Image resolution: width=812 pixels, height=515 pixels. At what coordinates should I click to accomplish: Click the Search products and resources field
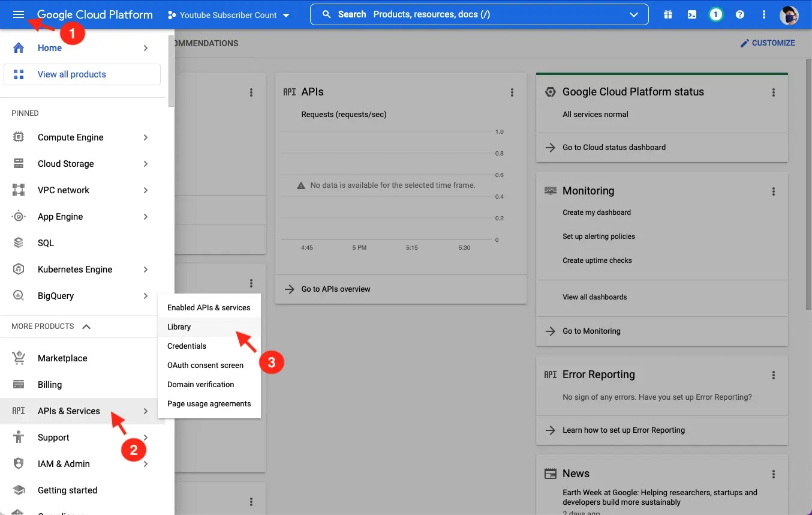479,14
